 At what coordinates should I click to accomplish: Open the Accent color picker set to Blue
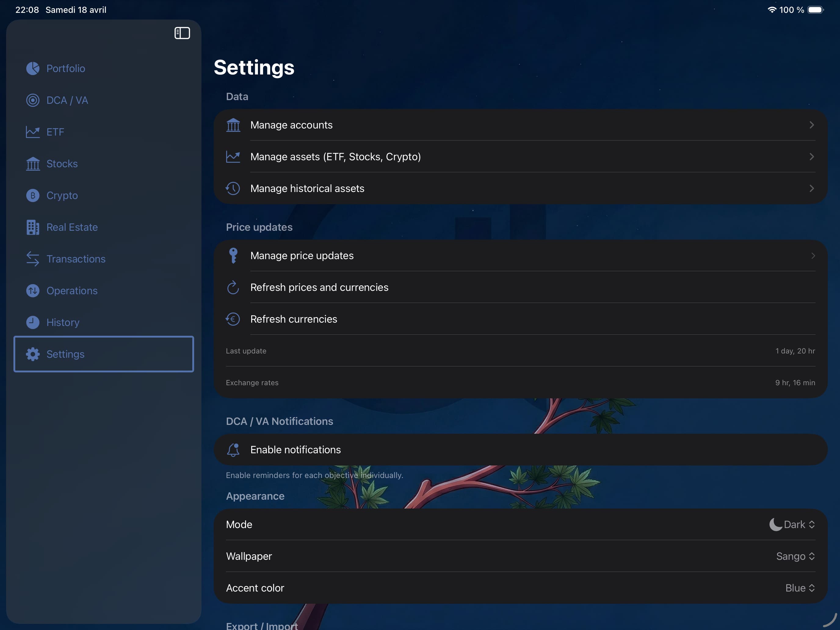pyautogui.click(x=800, y=588)
